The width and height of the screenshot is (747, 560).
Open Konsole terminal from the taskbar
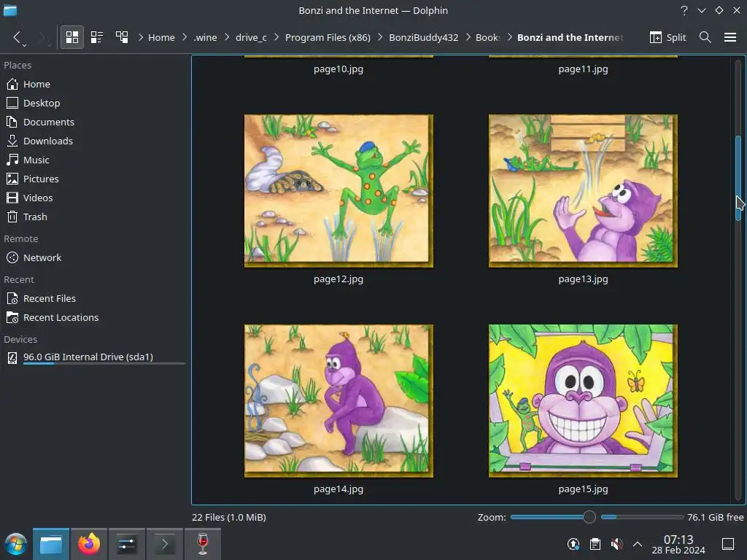[164, 544]
